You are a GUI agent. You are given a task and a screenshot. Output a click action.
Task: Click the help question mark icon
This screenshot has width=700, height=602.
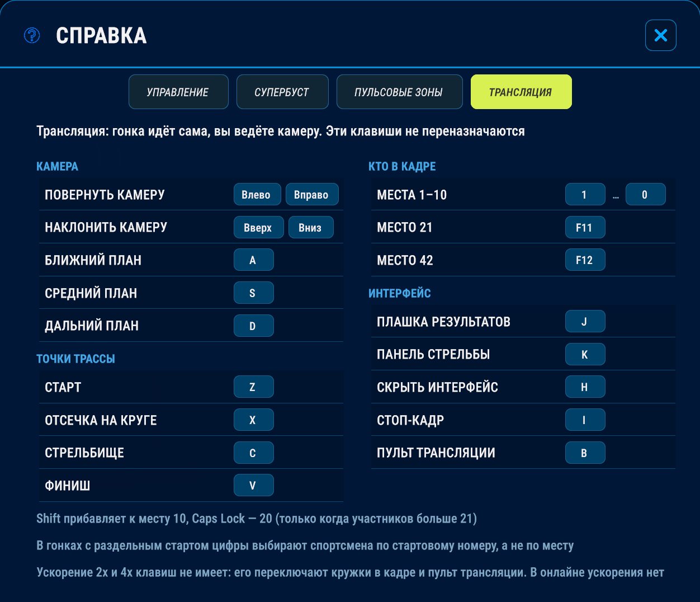coord(32,35)
